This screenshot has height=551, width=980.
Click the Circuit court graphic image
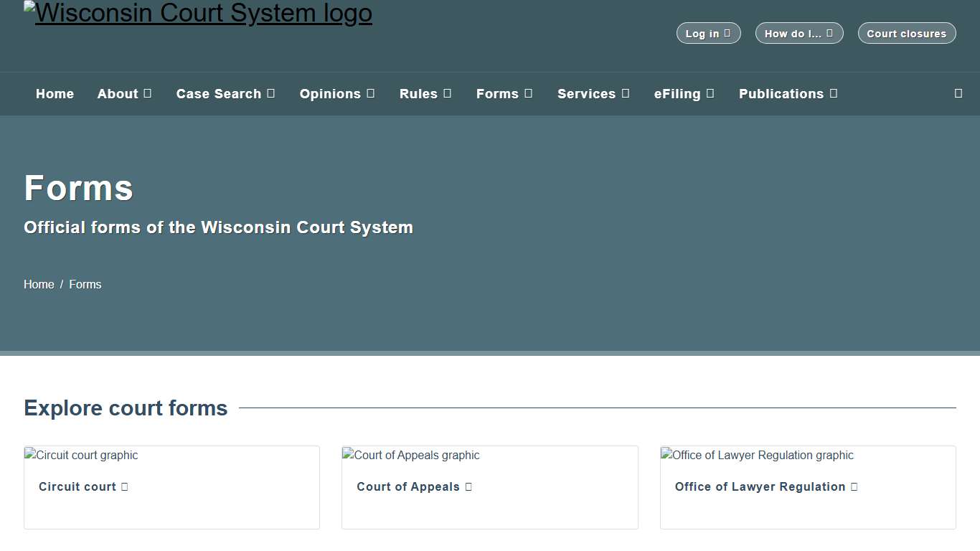(81, 455)
